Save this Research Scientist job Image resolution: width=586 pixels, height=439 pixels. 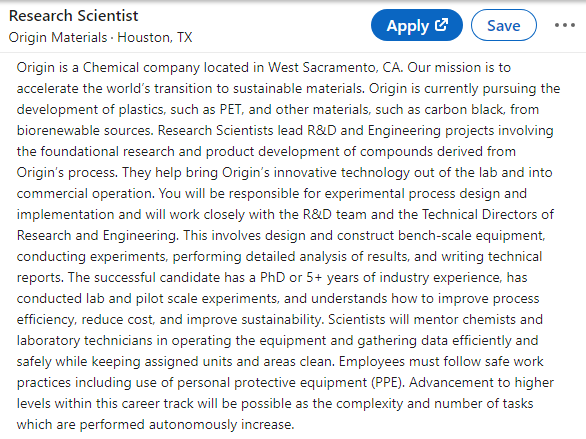504,25
